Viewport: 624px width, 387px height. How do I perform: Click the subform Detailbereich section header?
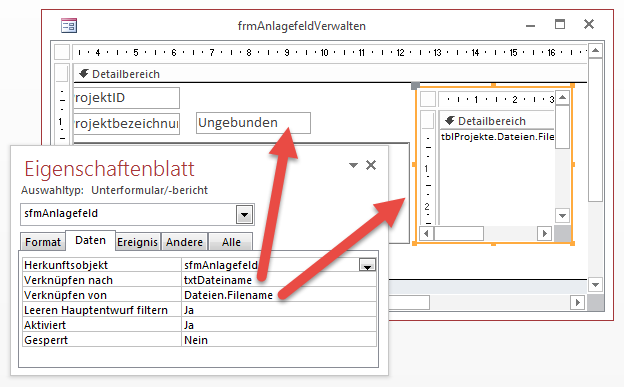(497, 121)
